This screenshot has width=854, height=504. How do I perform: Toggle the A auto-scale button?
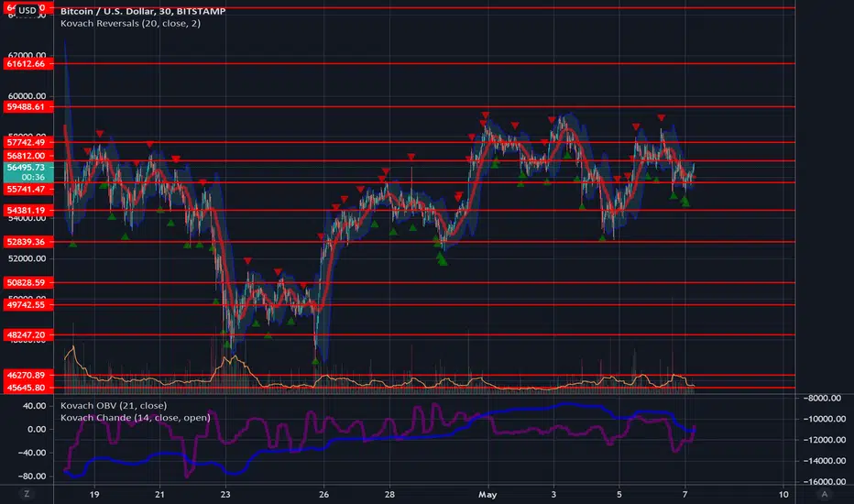click(x=824, y=494)
